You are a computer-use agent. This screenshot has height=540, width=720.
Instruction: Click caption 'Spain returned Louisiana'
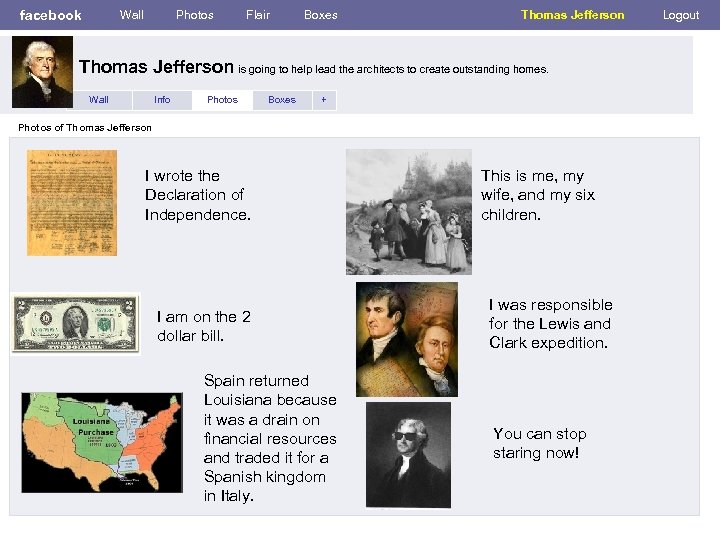point(270,439)
